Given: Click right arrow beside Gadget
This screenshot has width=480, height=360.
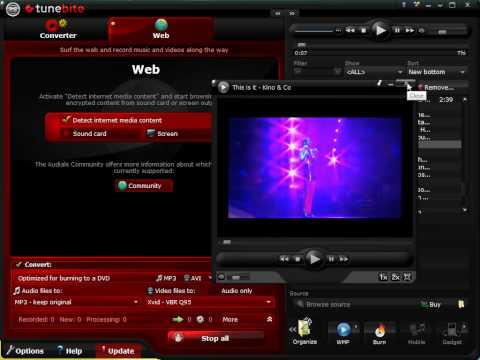Looking at the screenshot, I should tap(464, 326).
